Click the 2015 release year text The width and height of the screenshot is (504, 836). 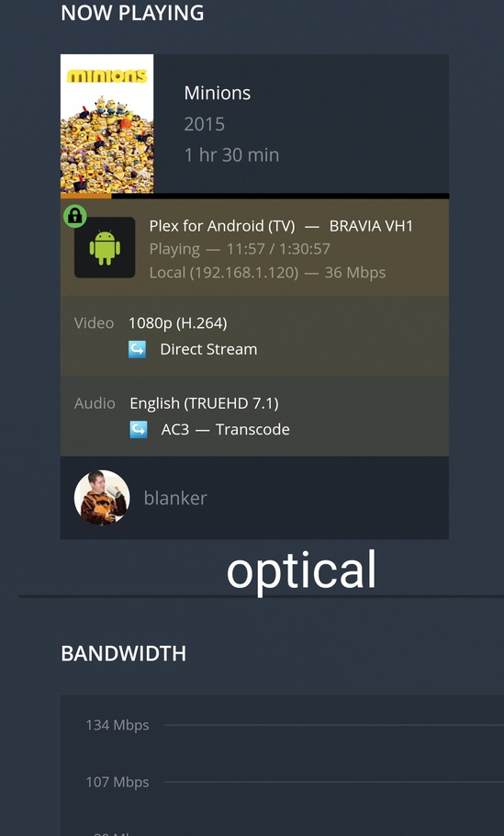(x=205, y=124)
